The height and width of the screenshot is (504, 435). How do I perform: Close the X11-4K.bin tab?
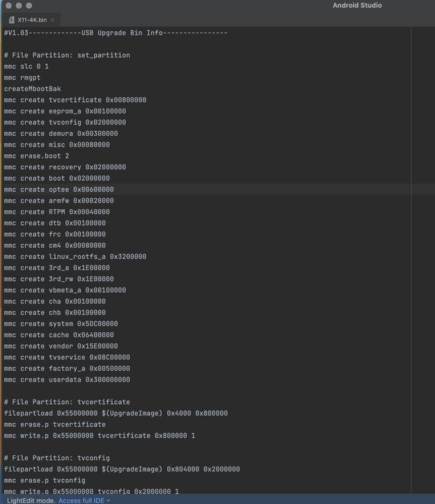(x=52, y=20)
